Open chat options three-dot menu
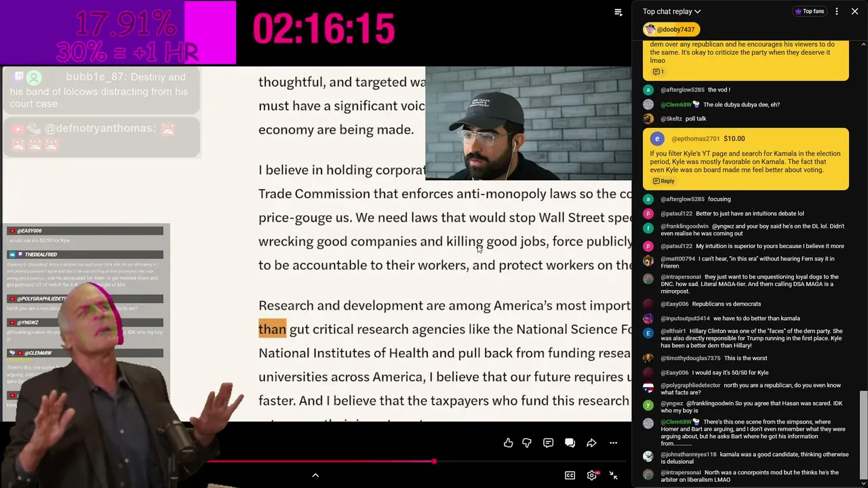This screenshot has height=488, width=868. tap(837, 12)
